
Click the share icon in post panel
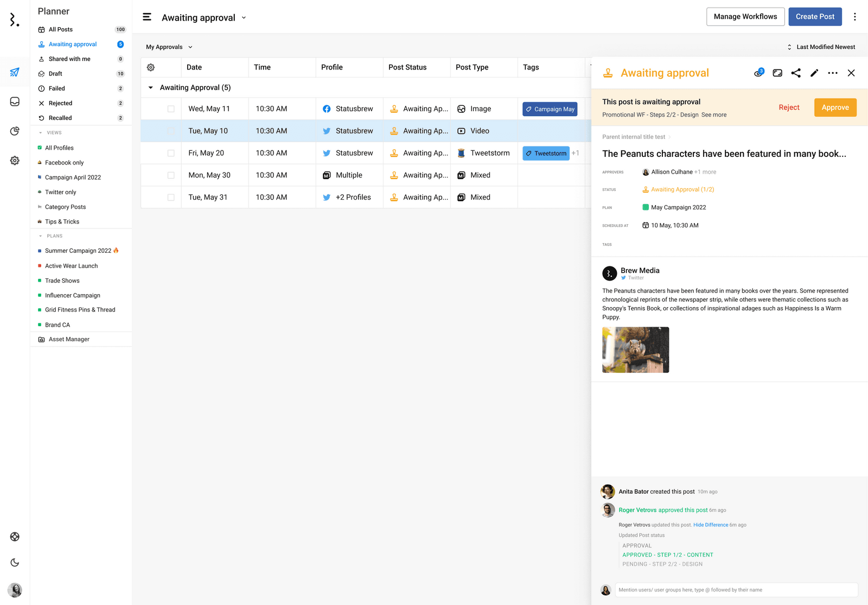point(796,73)
